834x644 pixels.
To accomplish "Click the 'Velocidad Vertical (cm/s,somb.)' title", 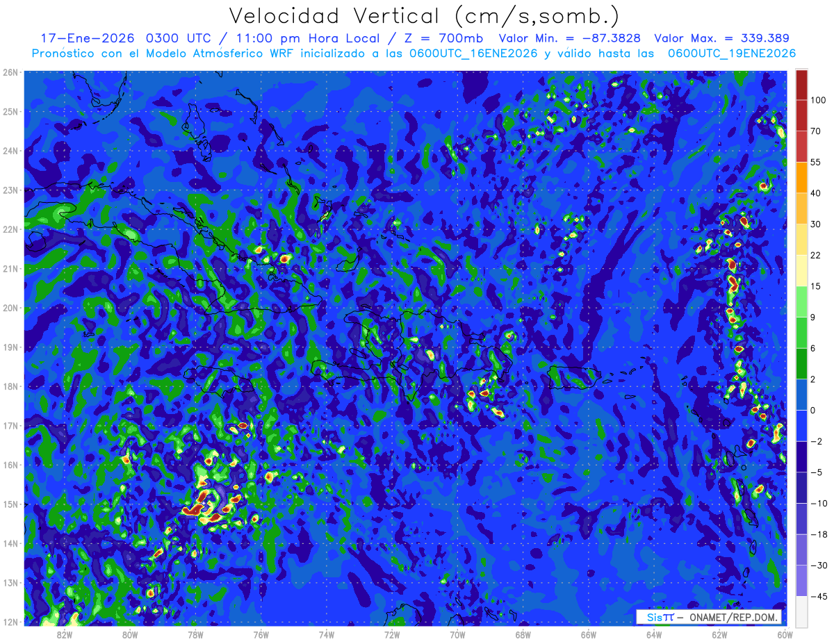I will [x=424, y=16].
